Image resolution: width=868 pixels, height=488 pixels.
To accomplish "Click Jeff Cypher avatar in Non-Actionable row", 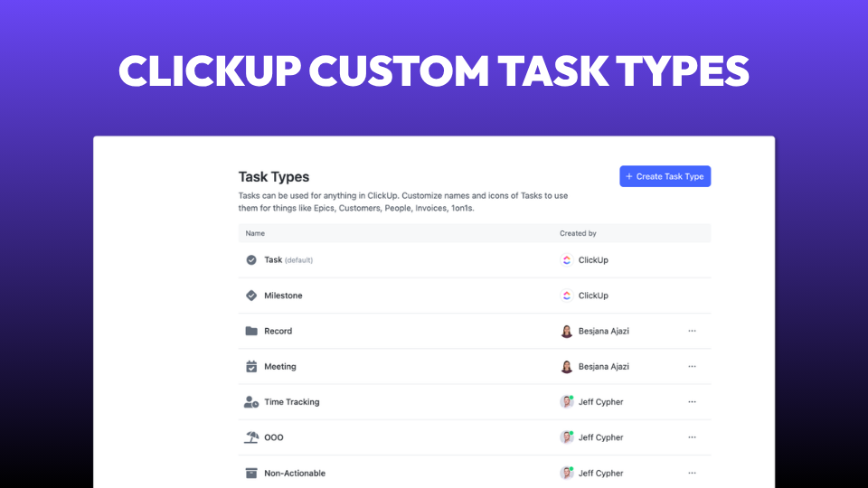I will [566, 473].
